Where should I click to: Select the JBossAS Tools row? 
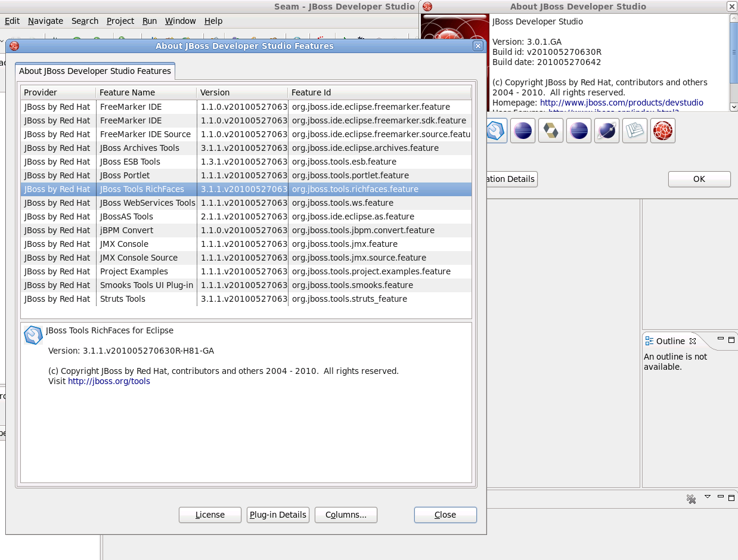point(246,216)
